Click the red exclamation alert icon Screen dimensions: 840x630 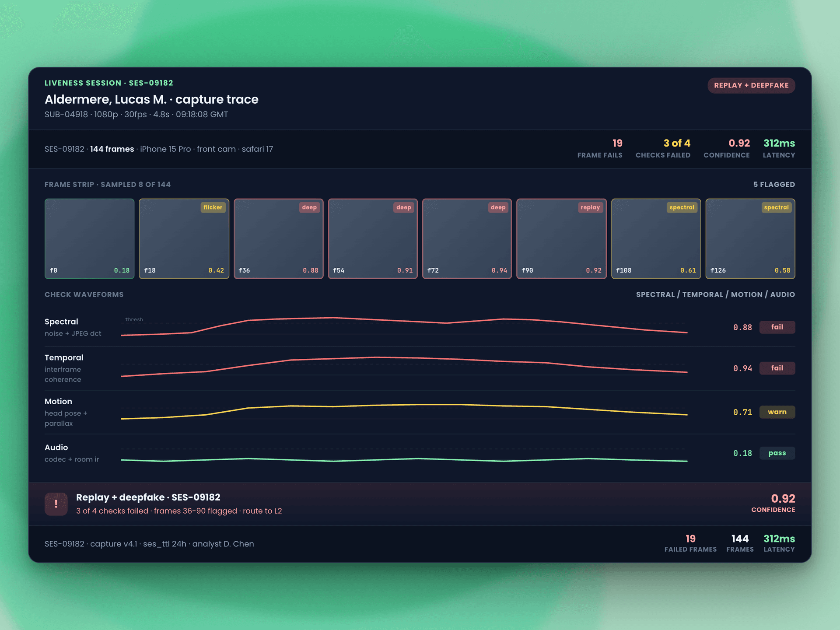(56, 504)
